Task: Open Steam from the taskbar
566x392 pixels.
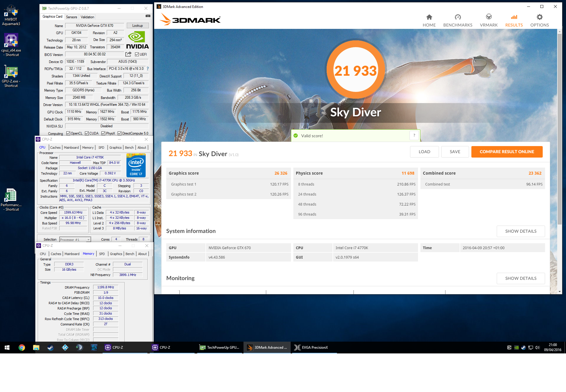Action: pos(50,348)
